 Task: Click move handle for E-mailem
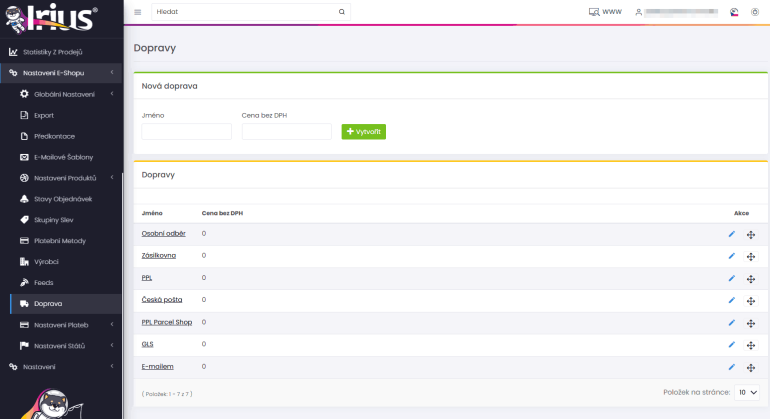click(x=751, y=367)
